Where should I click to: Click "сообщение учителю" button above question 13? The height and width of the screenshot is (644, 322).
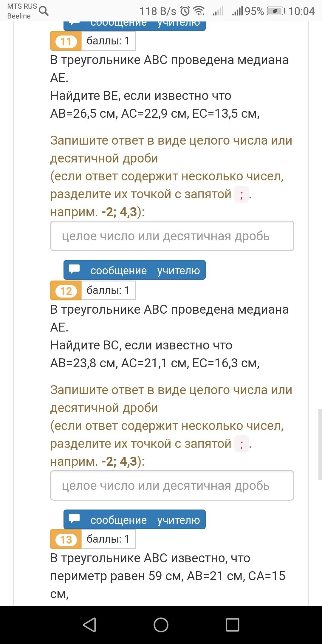(x=134, y=520)
